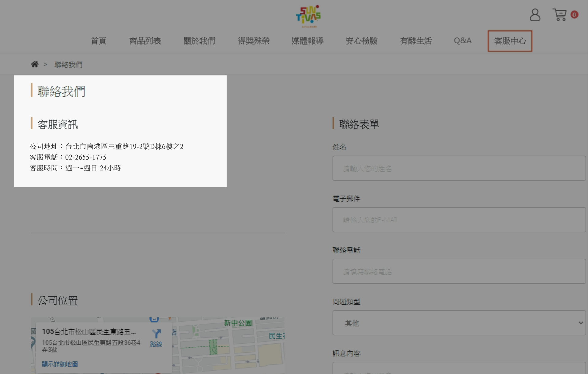This screenshot has height=374, width=588.
Task: Focus the 電子郵件 input field
Action: click(x=459, y=219)
